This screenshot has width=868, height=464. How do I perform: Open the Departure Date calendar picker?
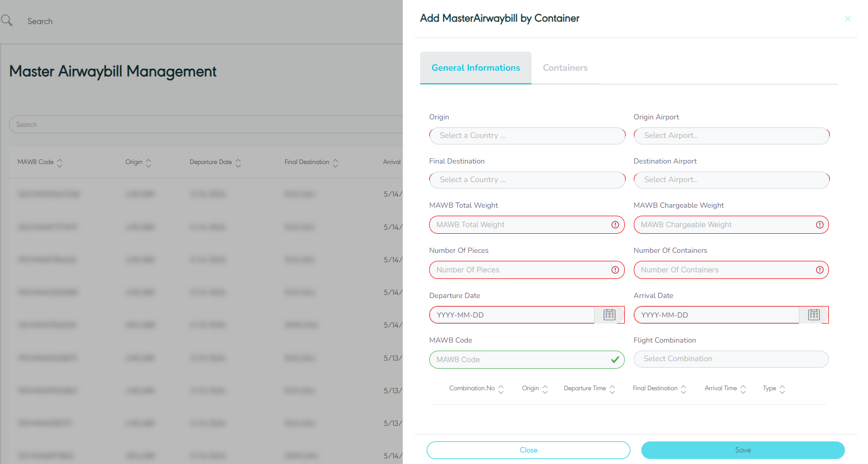(609, 315)
